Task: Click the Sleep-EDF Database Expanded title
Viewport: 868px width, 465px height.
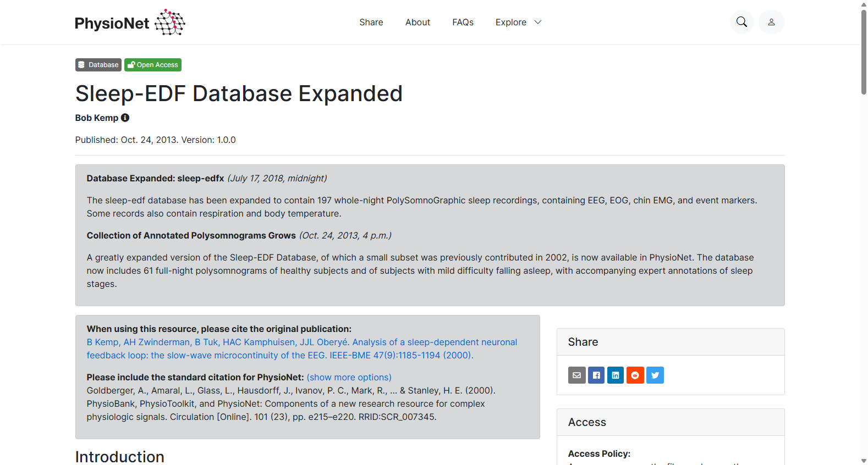Action: pyautogui.click(x=239, y=93)
